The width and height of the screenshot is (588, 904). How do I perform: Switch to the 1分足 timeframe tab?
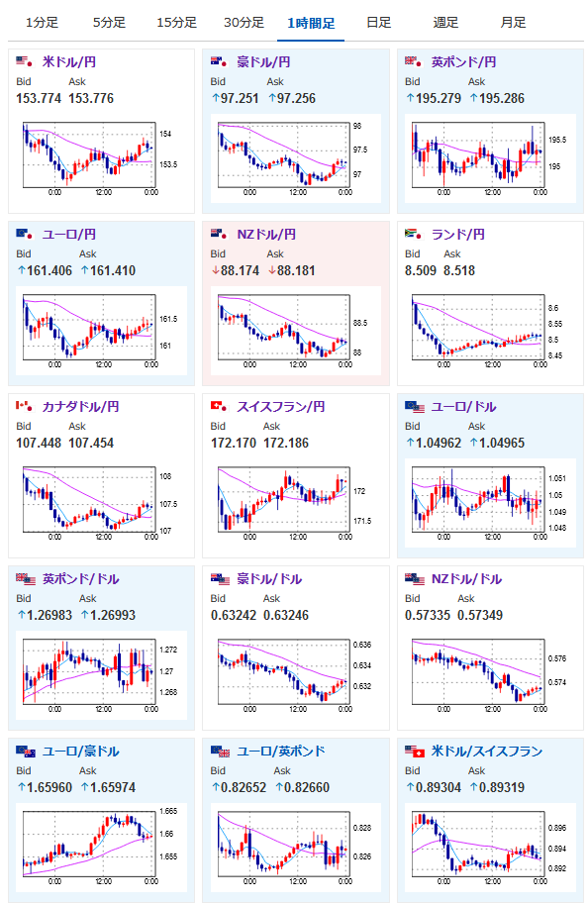(43, 23)
